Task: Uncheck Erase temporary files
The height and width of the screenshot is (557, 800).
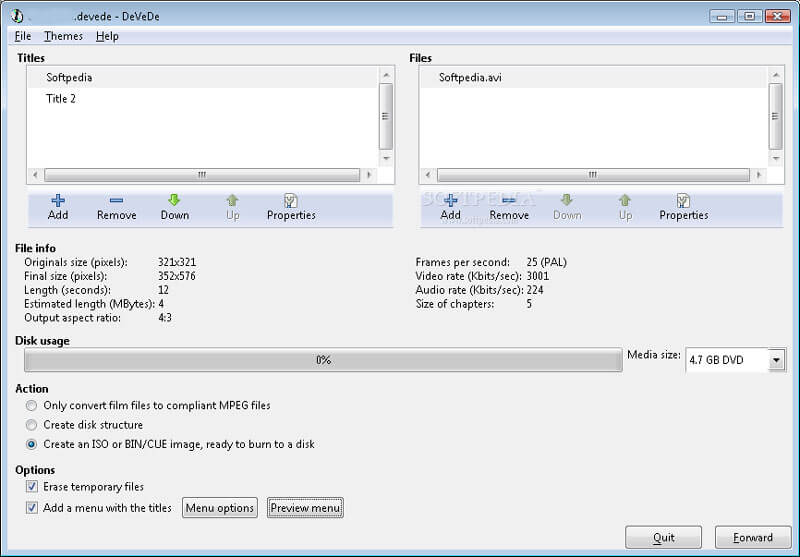Action: [x=32, y=487]
